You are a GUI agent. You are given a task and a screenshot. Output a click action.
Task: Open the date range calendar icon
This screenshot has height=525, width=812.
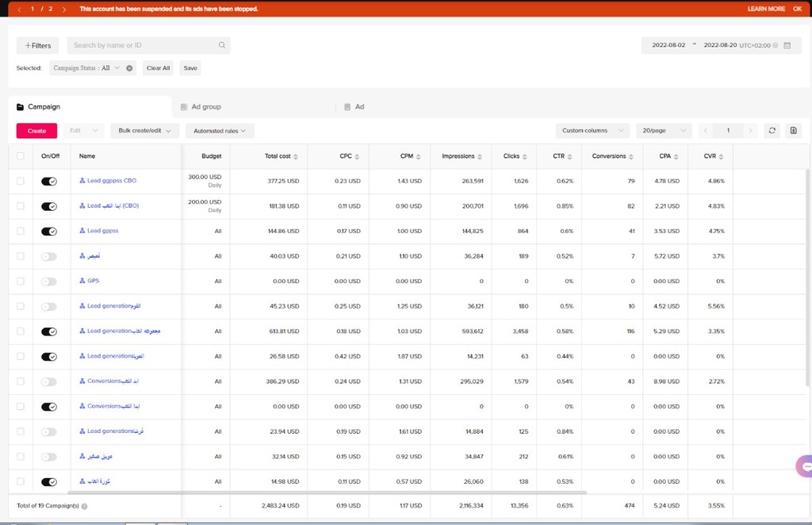(787, 45)
